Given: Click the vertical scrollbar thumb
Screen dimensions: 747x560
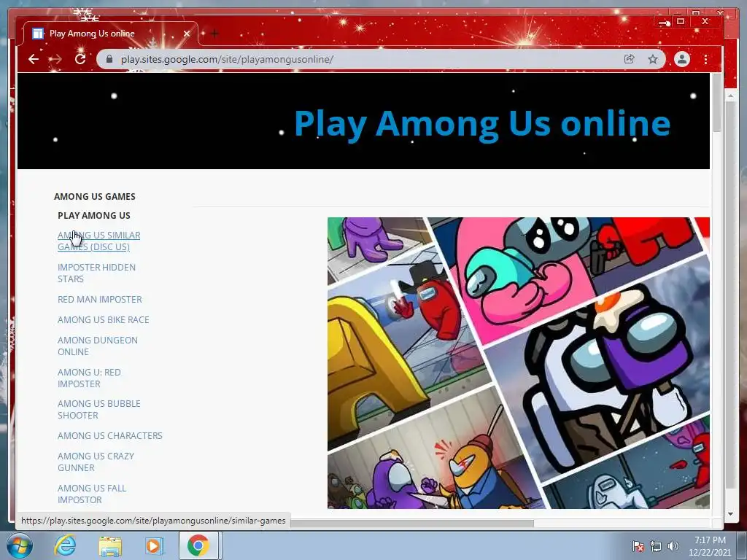Looking at the screenshot, I should (717, 104).
